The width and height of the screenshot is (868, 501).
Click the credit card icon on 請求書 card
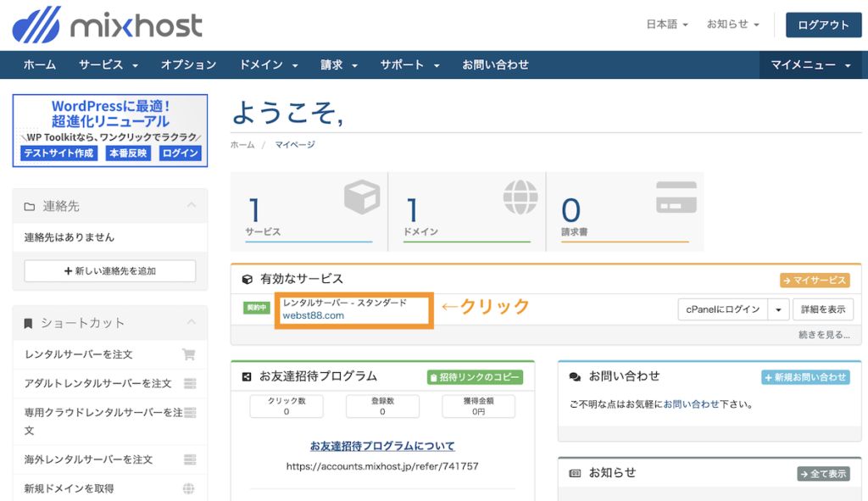675,197
